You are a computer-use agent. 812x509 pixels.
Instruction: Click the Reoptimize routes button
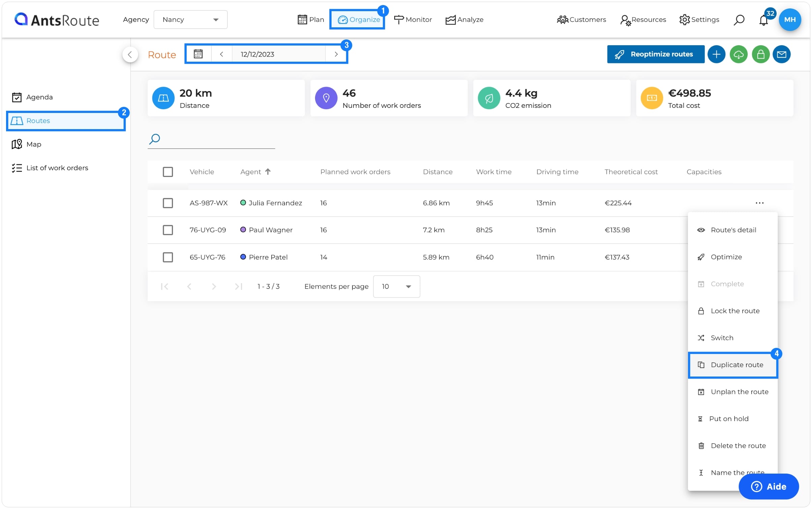(x=655, y=54)
